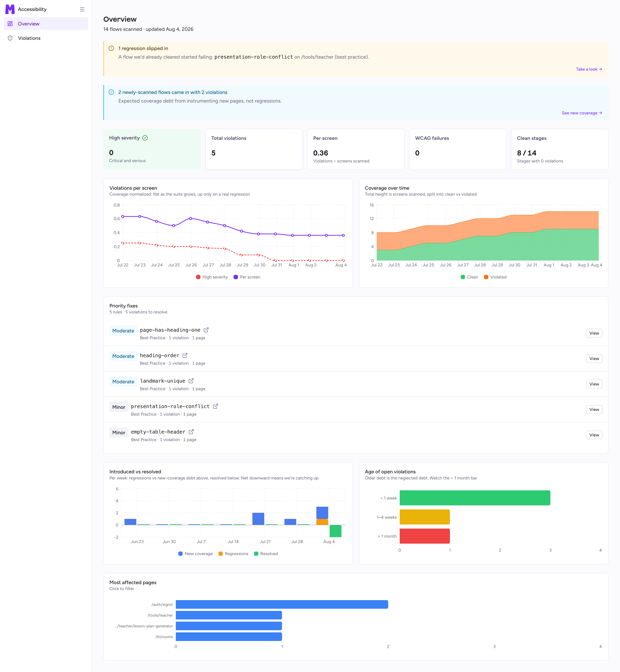Toggle the Per screen series in the chart legend

[x=247, y=277]
